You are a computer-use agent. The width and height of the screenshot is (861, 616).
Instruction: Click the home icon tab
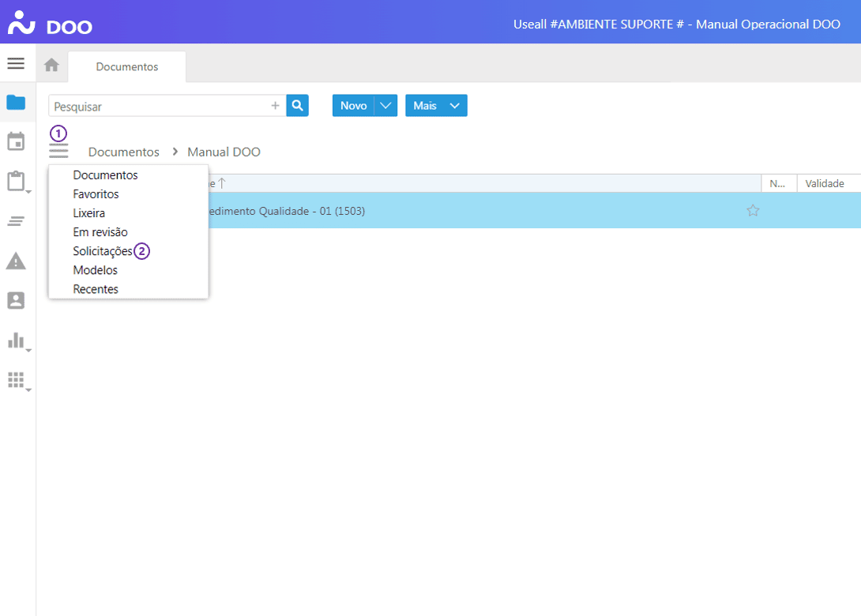pos(51,66)
